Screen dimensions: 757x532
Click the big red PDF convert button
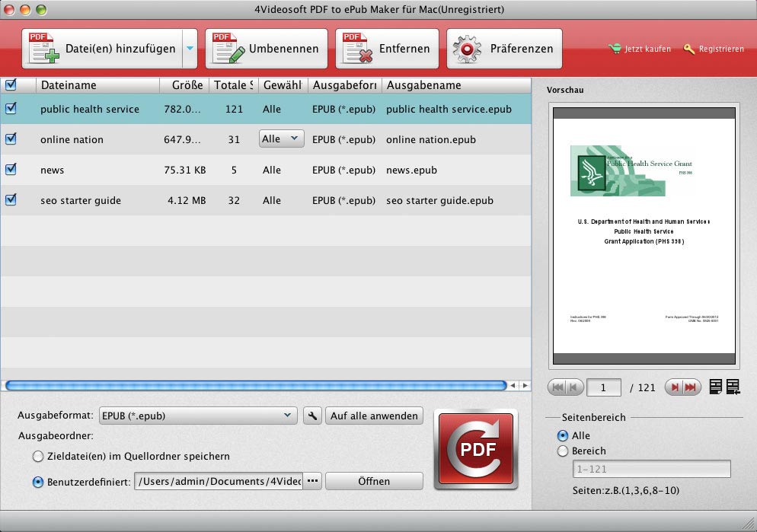click(x=476, y=449)
